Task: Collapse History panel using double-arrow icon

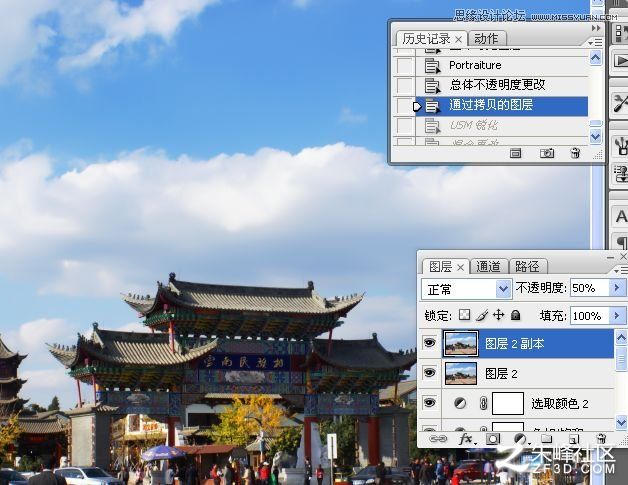Action: tap(596, 28)
